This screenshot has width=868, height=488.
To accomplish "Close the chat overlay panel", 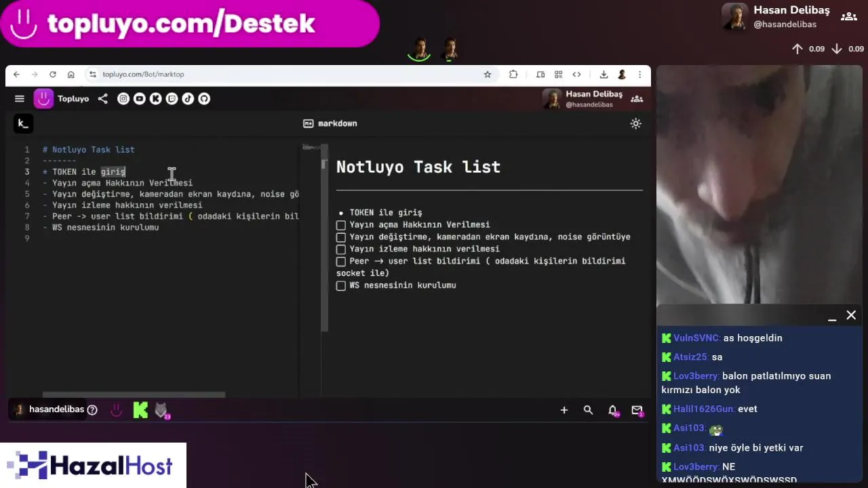I will [851, 315].
